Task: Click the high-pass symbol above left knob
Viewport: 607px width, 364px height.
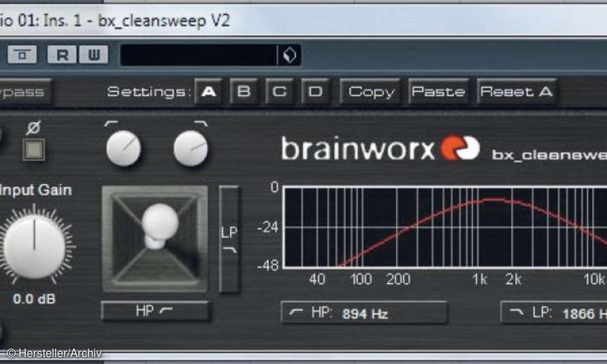Action: click(111, 123)
